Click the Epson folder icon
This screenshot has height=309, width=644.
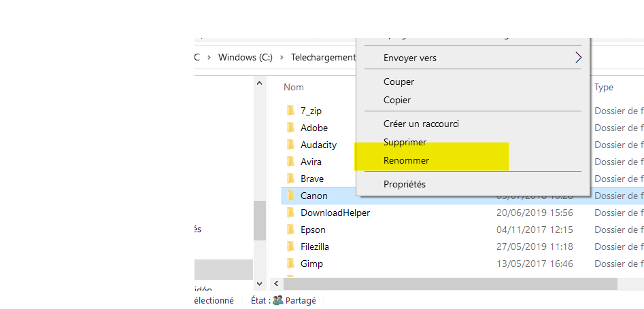290,230
